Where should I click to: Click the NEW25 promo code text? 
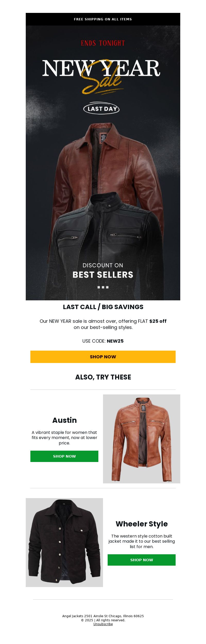tap(115, 341)
